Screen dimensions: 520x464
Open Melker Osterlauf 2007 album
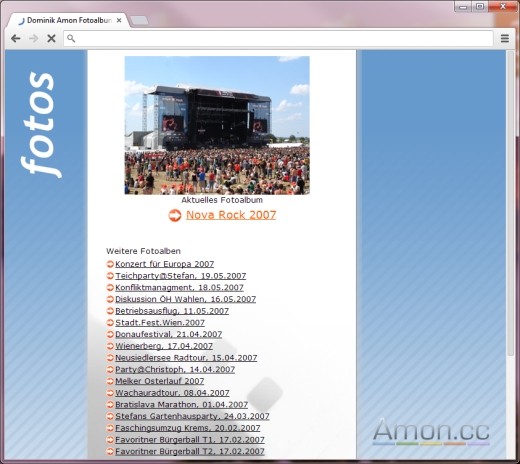(160, 381)
